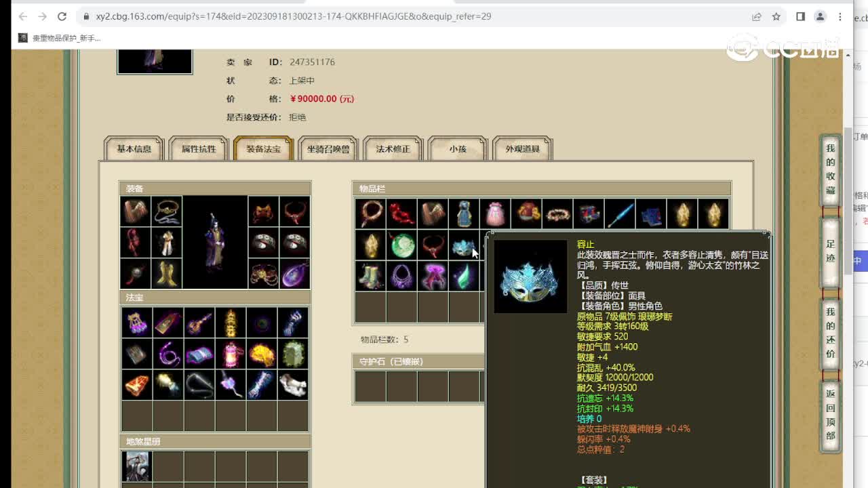Select the blue claw item under 法宝
This screenshot has height=488, width=868.
pyautogui.click(x=293, y=323)
